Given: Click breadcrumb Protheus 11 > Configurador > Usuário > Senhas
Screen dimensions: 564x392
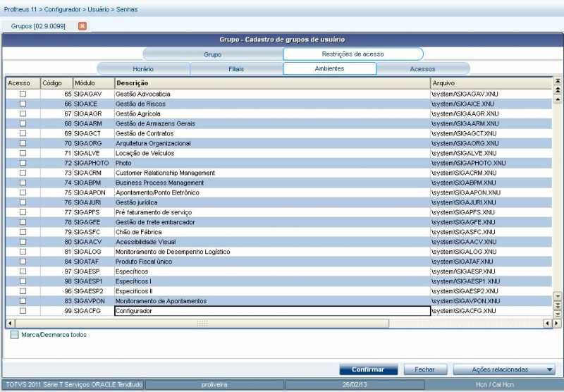Looking at the screenshot, I should click(x=71, y=9).
